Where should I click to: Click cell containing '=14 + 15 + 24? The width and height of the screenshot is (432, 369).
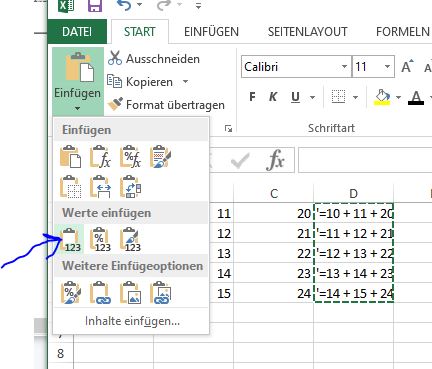354,293
